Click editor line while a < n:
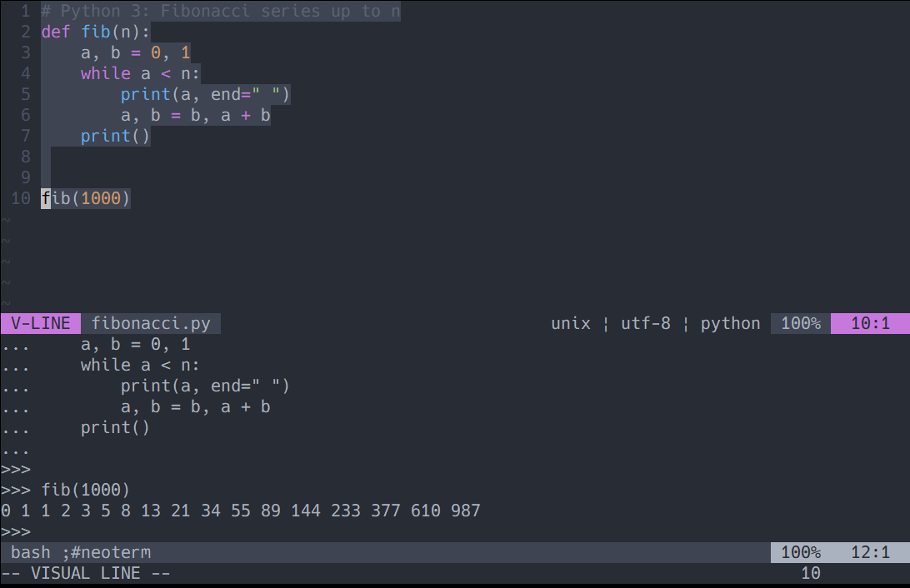Screen dimensions: 910x588 coord(140,73)
